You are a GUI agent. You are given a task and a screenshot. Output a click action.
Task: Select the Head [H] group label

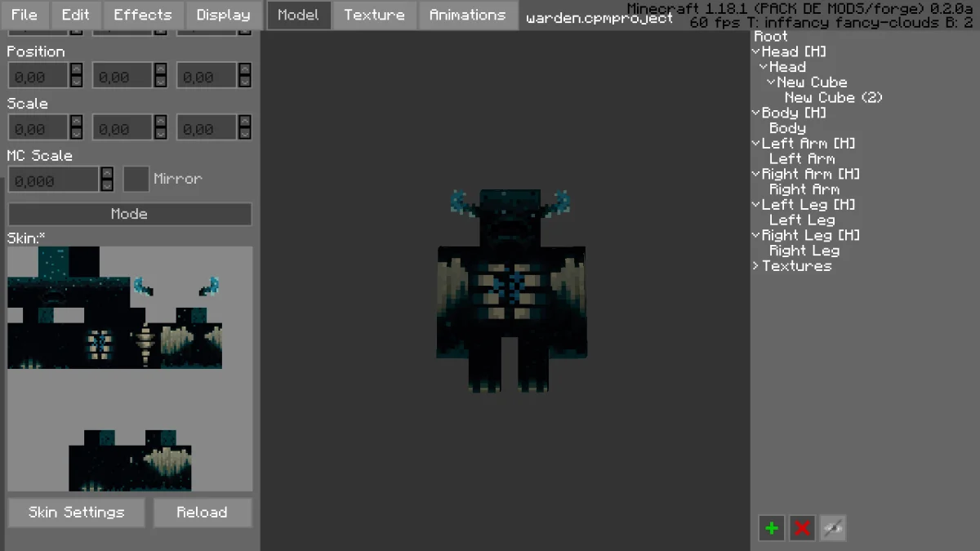tap(794, 51)
